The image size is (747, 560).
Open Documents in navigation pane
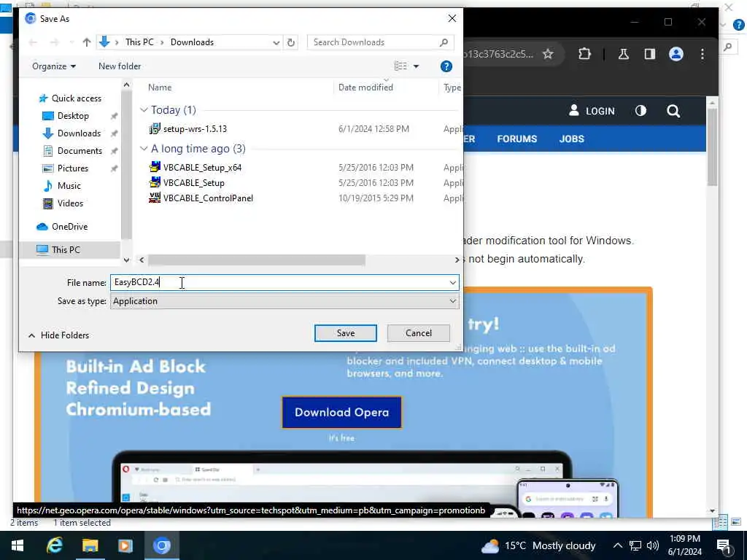tap(80, 151)
